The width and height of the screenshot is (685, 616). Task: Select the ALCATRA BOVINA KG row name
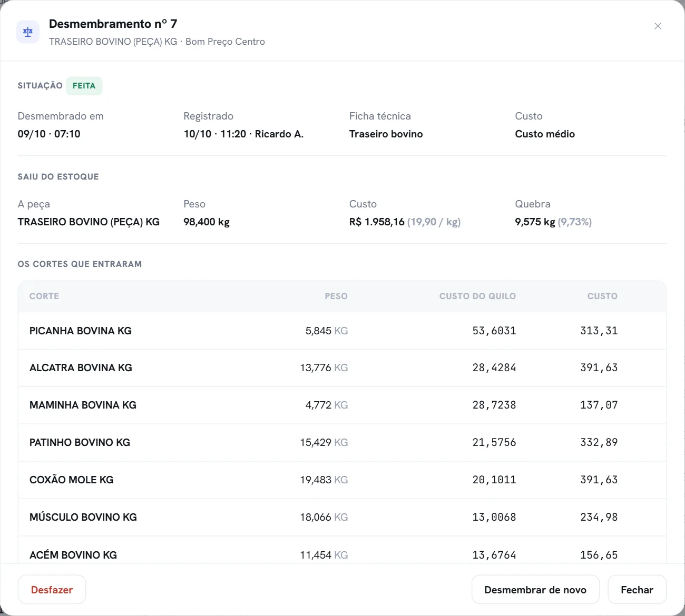(81, 367)
